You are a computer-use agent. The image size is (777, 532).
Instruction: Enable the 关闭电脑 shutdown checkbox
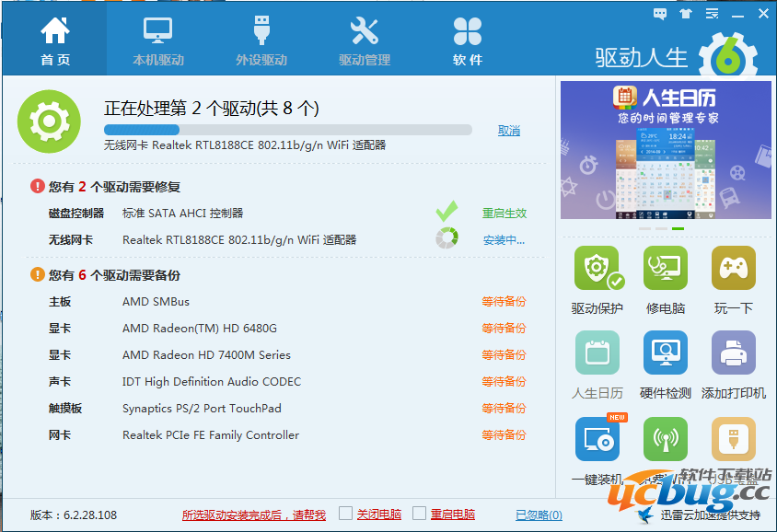pos(346,514)
